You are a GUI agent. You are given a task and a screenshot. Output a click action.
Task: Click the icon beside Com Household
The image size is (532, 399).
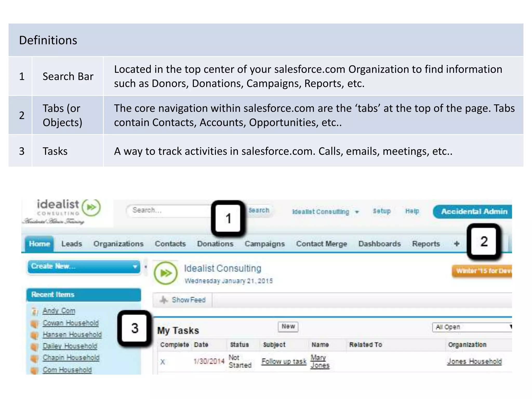click(x=35, y=370)
